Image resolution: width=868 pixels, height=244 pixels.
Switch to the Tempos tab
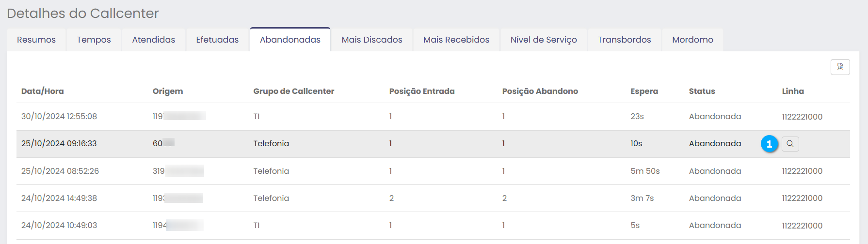point(94,40)
